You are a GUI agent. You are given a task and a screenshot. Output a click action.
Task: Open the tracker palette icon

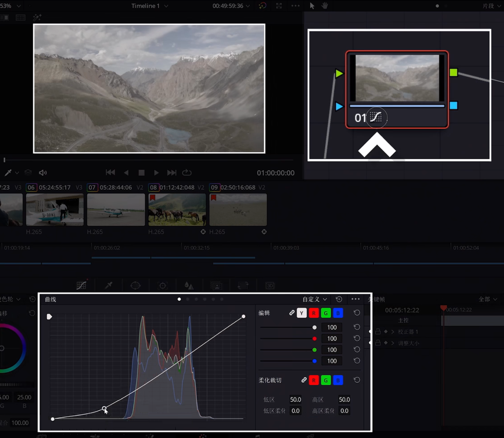point(162,286)
